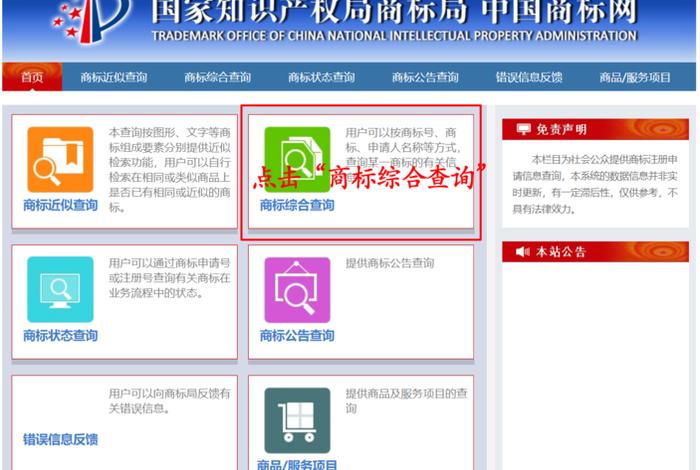This screenshot has width=700, height=470.
Task: Click the description starting 用户可以通过商标申请号
Action: (x=170, y=278)
